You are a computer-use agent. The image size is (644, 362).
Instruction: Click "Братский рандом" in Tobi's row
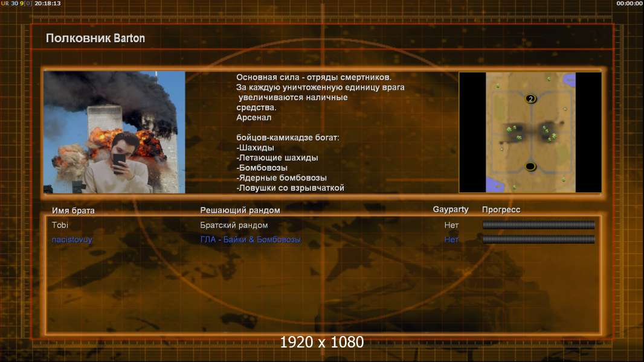[234, 225]
